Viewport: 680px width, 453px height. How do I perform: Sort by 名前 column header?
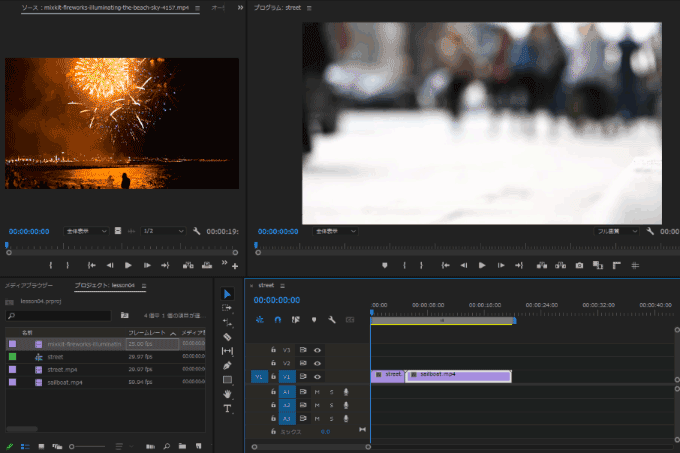pos(27,333)
